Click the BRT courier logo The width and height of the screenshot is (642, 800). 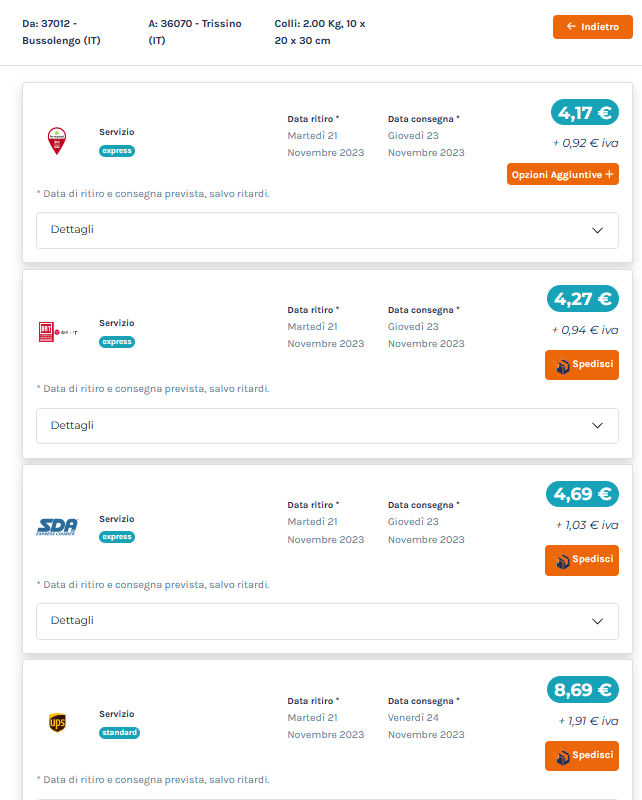click(58, 332)
